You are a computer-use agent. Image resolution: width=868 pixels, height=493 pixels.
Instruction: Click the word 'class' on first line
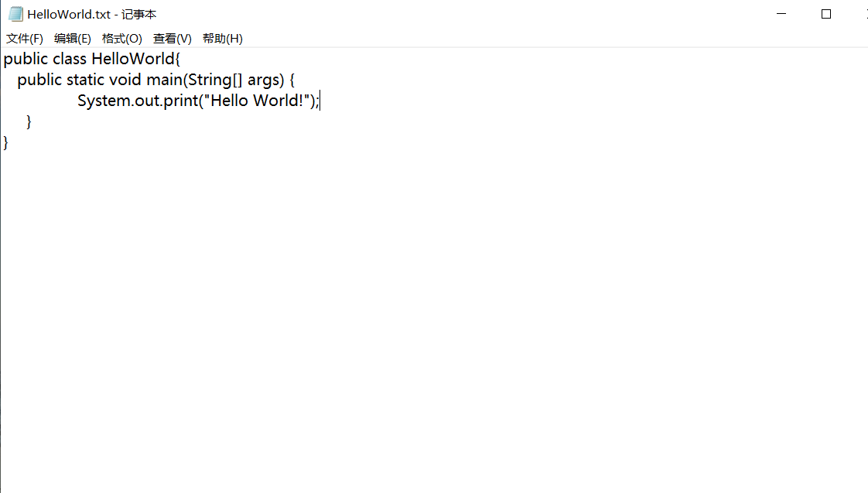(70, 59)
